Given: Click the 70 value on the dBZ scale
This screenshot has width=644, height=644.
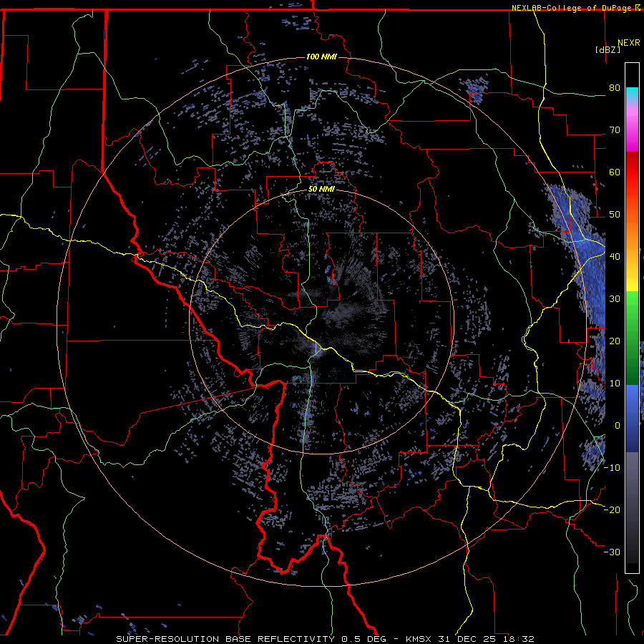Looking at the screenshot, I should point(615,130).
